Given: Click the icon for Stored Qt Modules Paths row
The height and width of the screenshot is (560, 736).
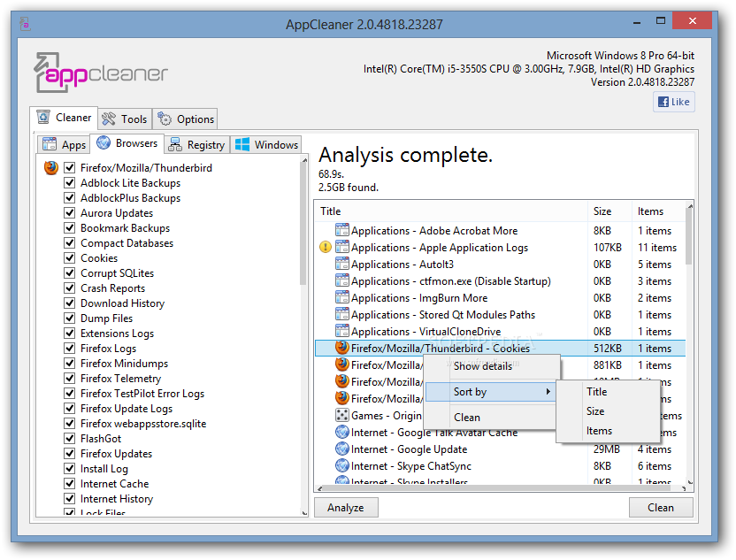Looking at the screenshot, I should tap(342, 314).
